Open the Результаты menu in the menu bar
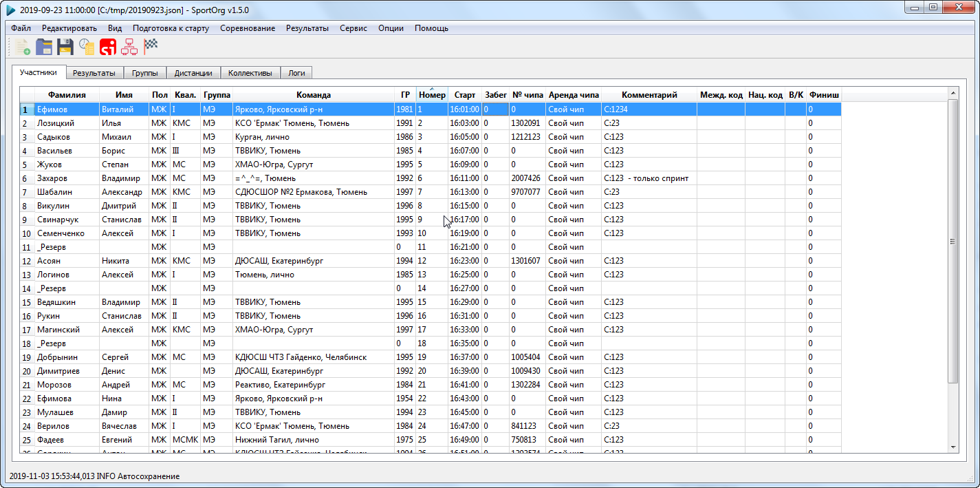980x488 pixels. point(307,28)
